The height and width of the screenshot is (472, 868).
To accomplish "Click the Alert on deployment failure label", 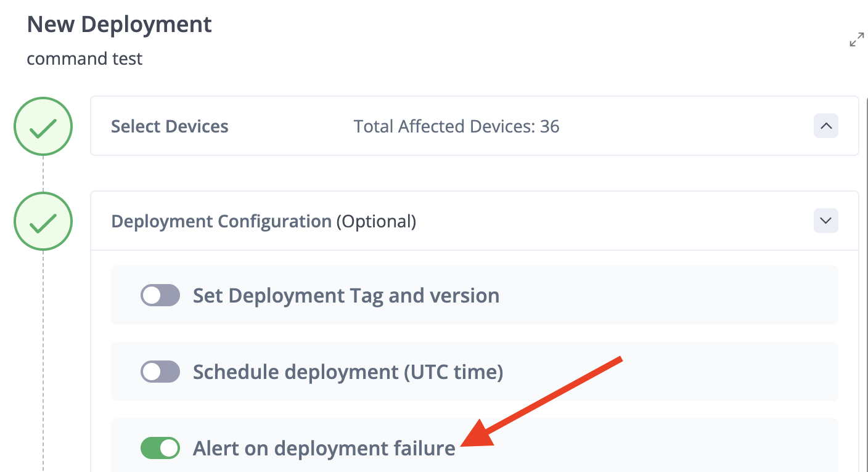I will (324, 449).
